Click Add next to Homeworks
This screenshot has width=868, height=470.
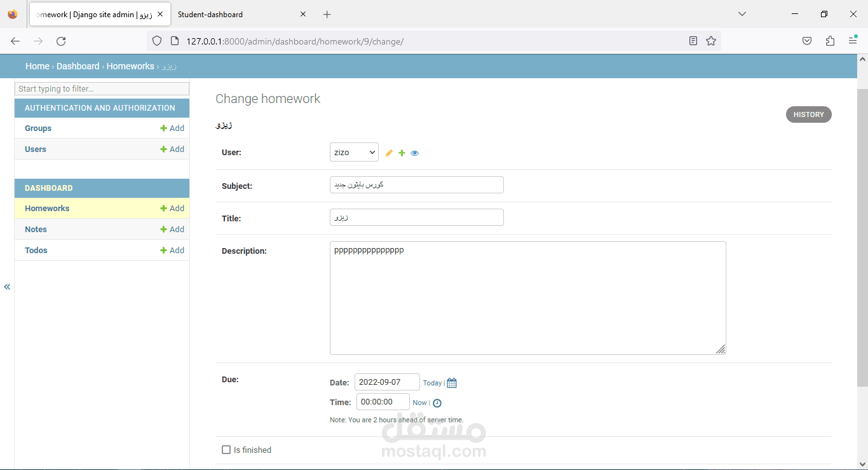(172, 209)
